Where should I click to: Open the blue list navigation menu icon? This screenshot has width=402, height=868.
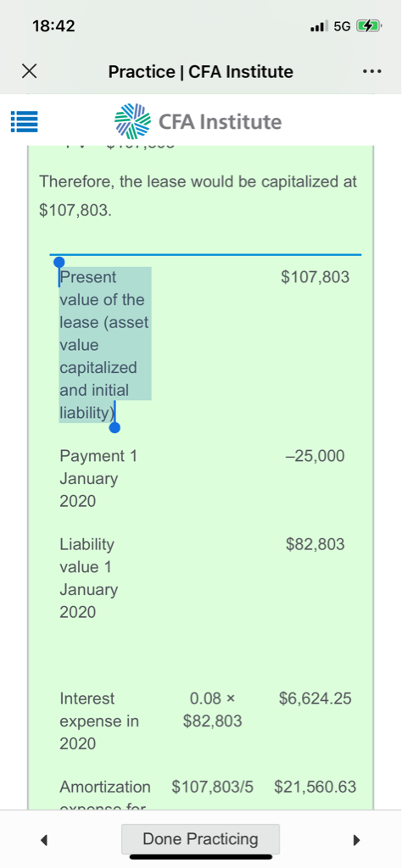[x=24, y=122]
